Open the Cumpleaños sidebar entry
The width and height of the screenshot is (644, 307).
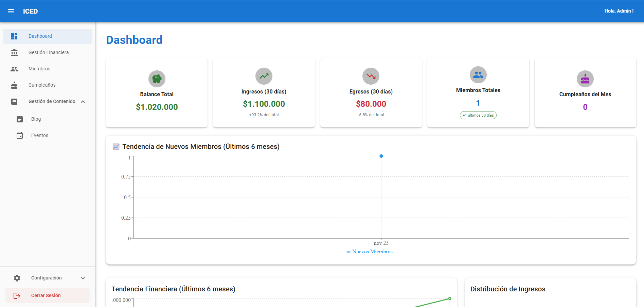point(48,85)
